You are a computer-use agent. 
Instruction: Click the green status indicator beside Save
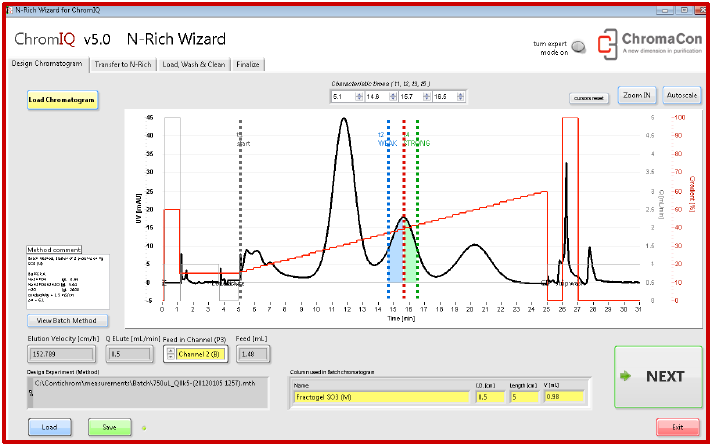click(141, 428)
